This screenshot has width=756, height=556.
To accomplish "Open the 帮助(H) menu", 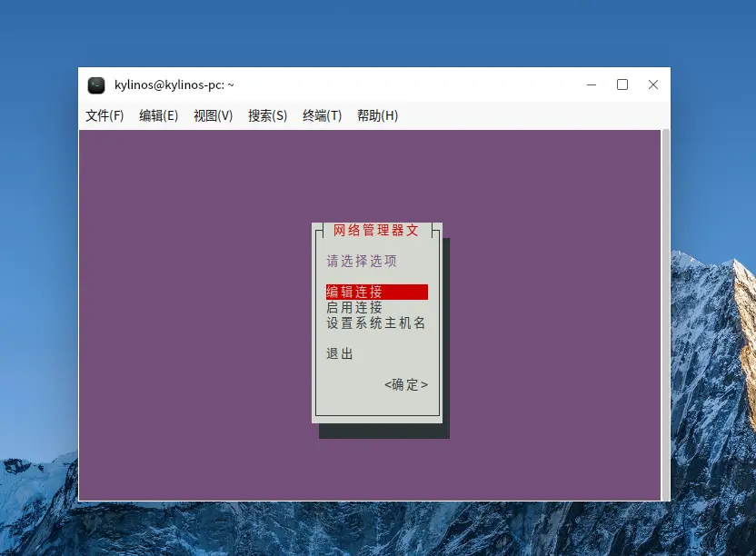I will tap(377, 115).
